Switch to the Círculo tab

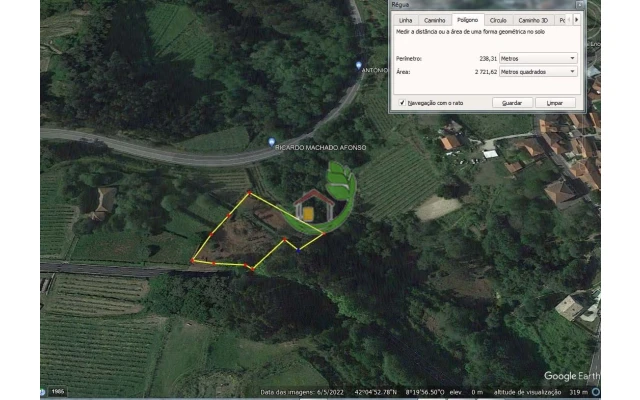pos(498,20)
